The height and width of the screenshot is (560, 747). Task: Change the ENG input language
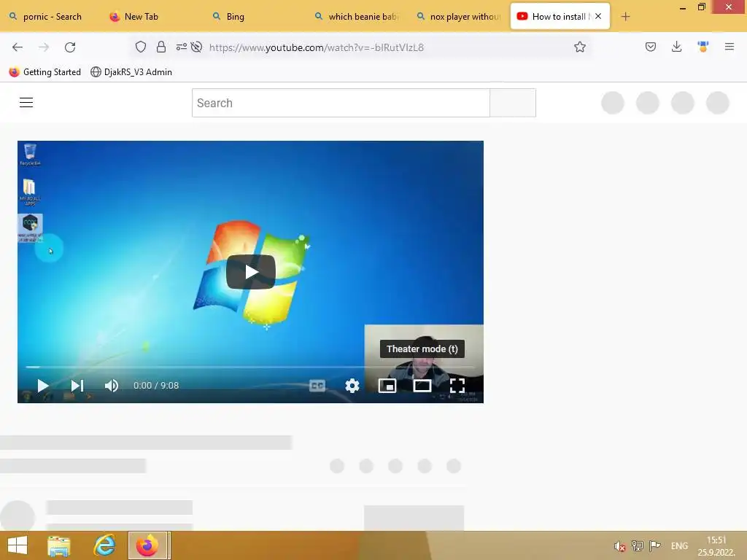[x=679, y=546]
